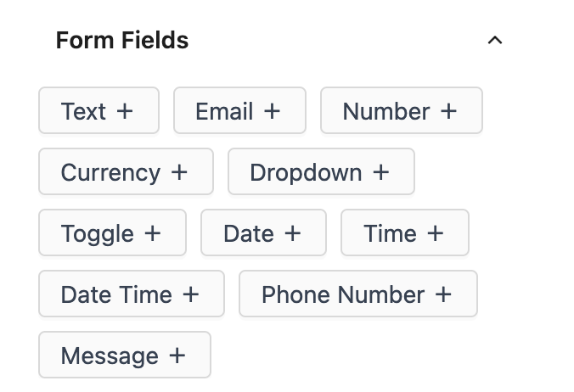The image size is (574, 392).
Task: Add a Date Time form field
Action: [x=131, y=294]
